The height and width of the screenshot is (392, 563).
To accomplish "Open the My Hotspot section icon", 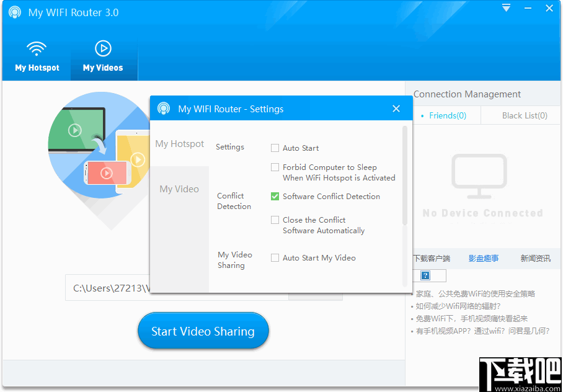I will pyautogui.click(x=37, y=48).
